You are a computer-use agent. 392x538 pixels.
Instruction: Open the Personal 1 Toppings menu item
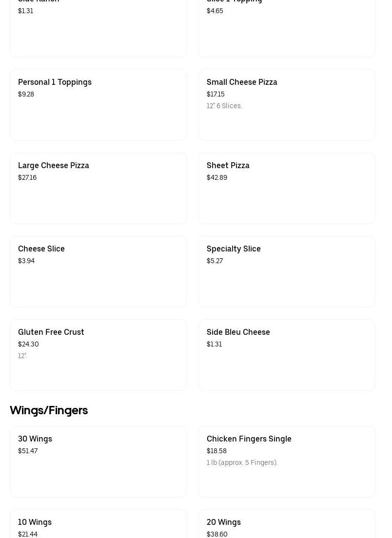click(98, 105)
